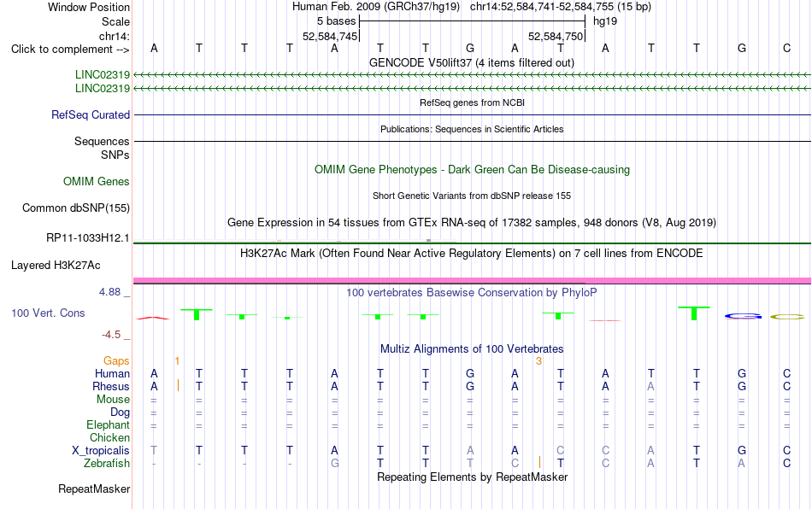
Task: Click the RepeatMasker track label
Action: coord(94,489)
